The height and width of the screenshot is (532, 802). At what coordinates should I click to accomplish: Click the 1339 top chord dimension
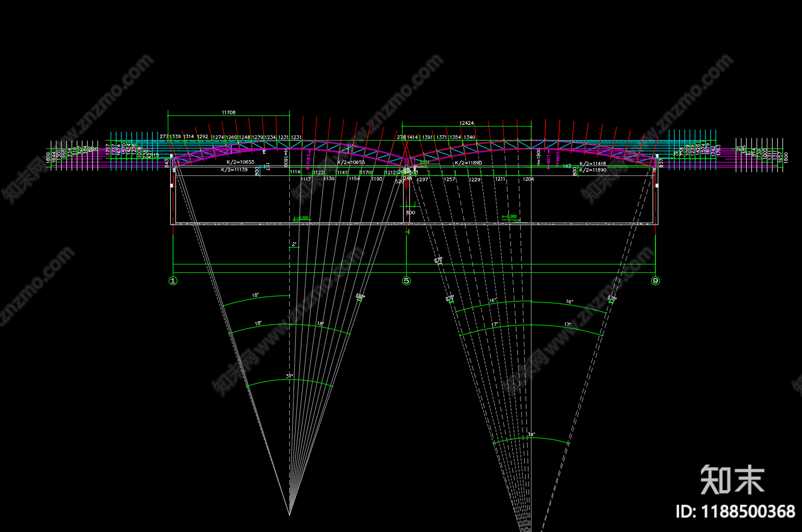coord(175,136)
